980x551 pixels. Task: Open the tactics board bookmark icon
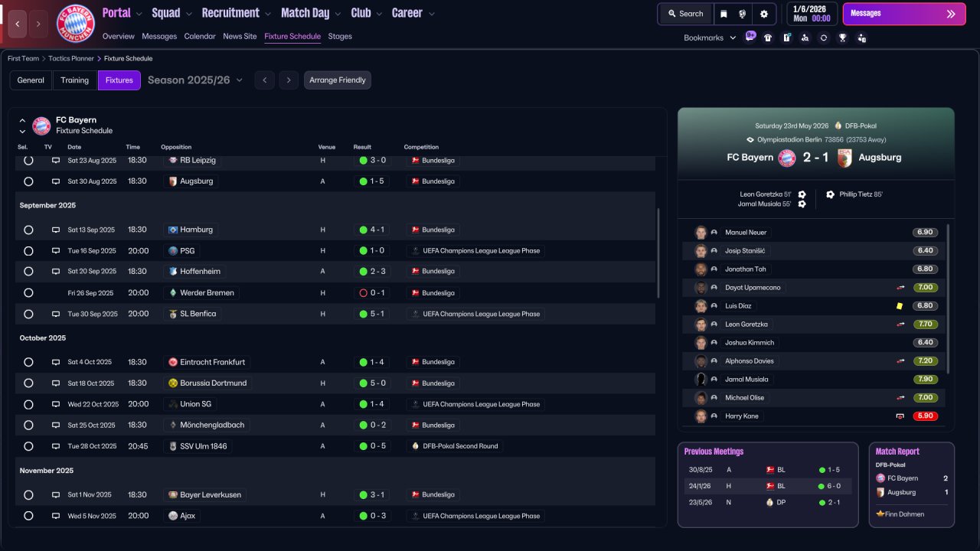786,37
